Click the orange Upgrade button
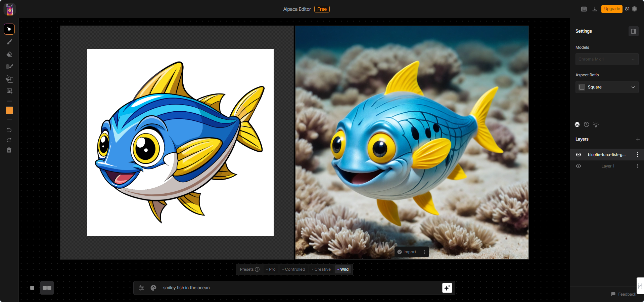The height and width of the screenshot is (302, 644). 612,9
